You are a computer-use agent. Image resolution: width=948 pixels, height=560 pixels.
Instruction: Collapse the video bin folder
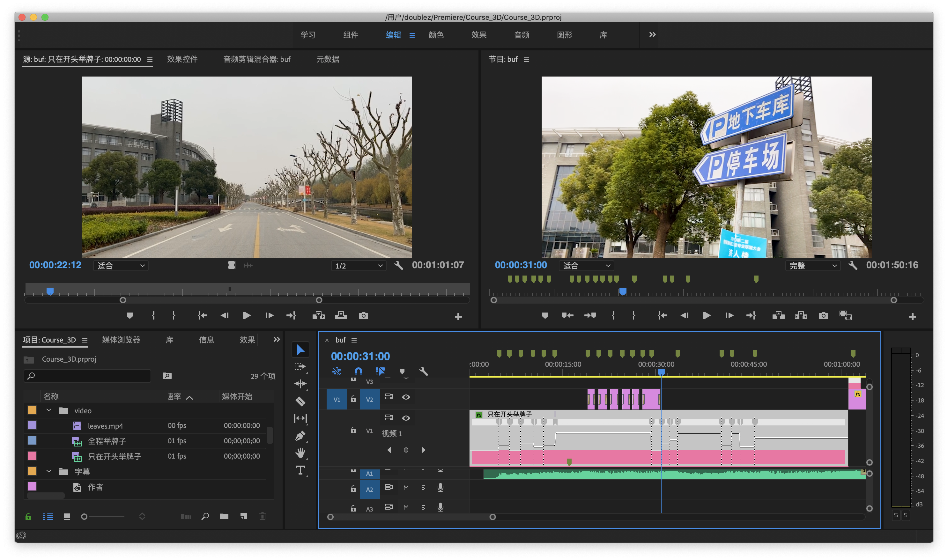pos(49,410)
